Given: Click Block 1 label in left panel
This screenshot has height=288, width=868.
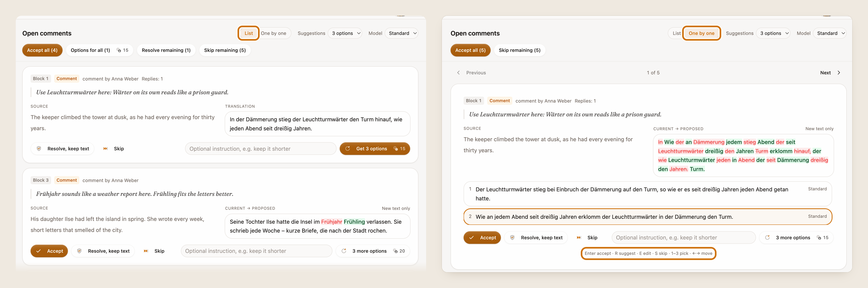Looking at the screenshot, I should (40, 79).
